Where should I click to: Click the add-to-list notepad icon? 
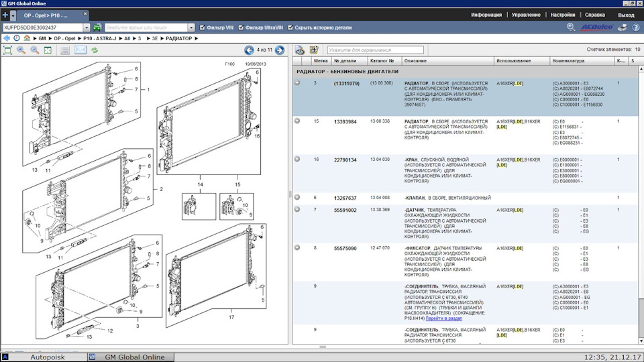click(x=314, y=50)
